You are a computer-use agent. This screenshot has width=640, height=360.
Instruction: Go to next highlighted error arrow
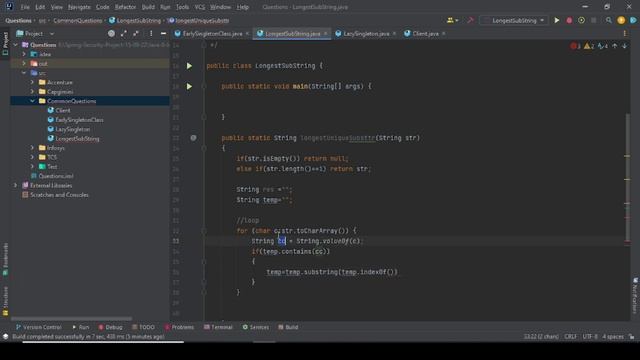[624, 46]
